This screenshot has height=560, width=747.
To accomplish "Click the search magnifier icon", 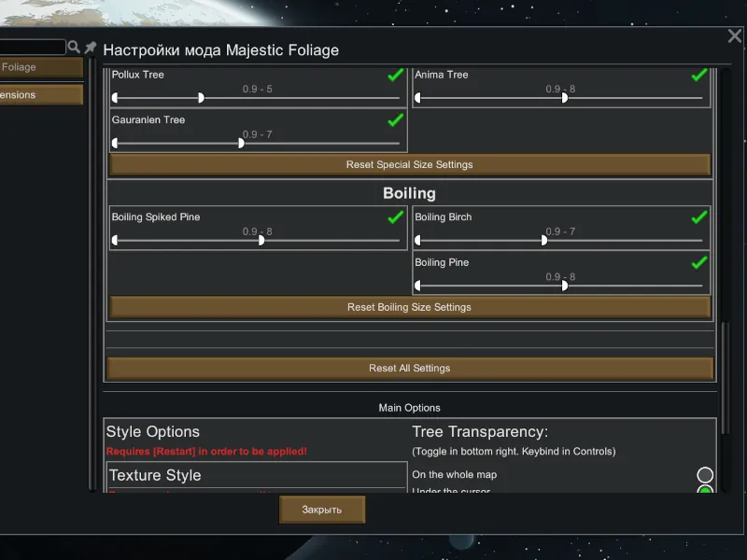I will (x=74, y=47).
